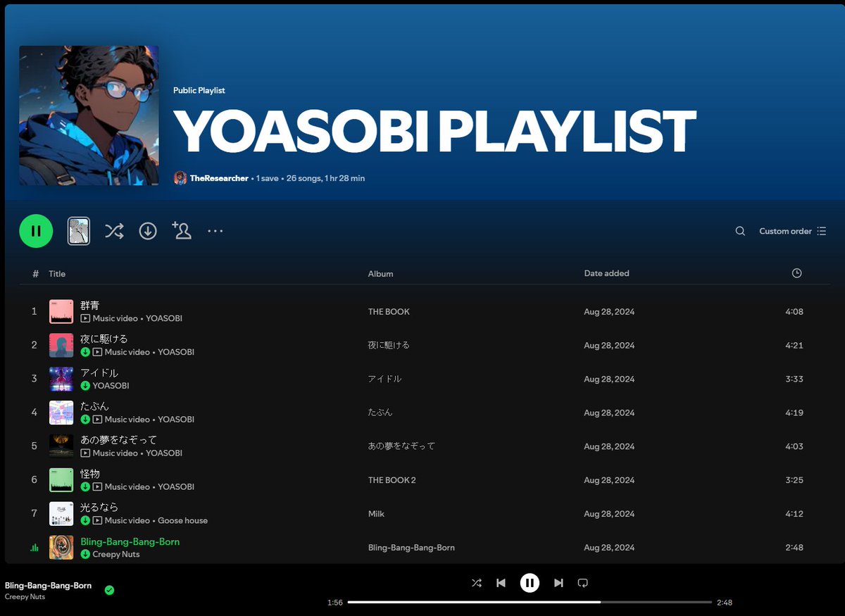
Task: Play the track 群青
Action: (89, 306)
